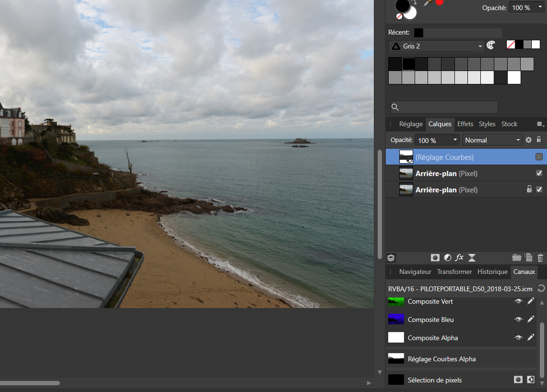The image size is (547, 392).
Task: Click the stacked-layers edit-all-layers icon
Action: tap(391, 258)
